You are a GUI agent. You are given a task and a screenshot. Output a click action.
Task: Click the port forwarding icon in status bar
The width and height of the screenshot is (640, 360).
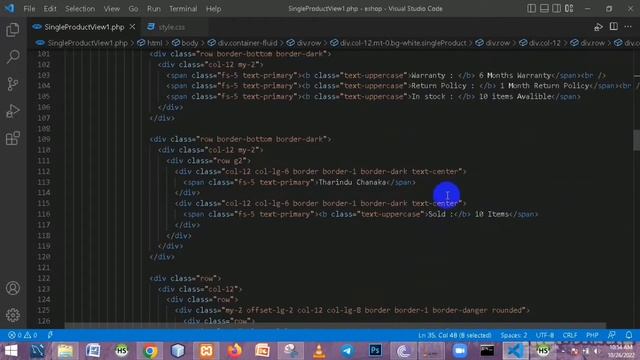click(50, 335)
